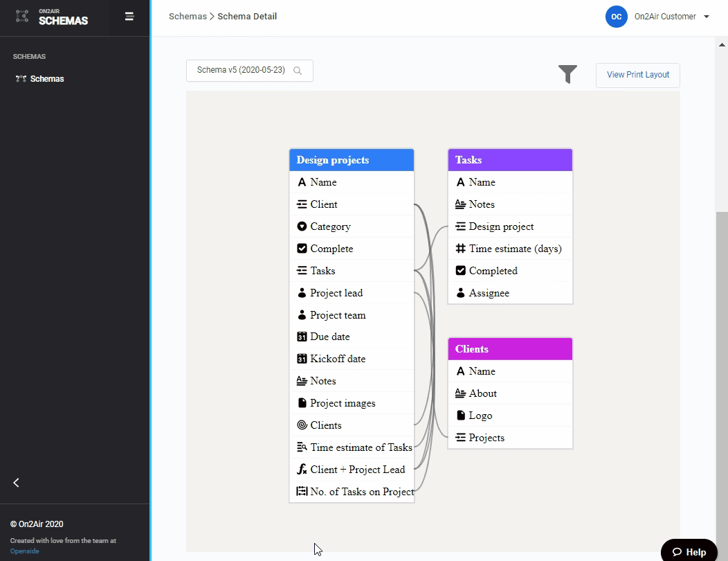
Task: Click the formula icon beside Client + Project Lead
Action: tap(302, 470)
